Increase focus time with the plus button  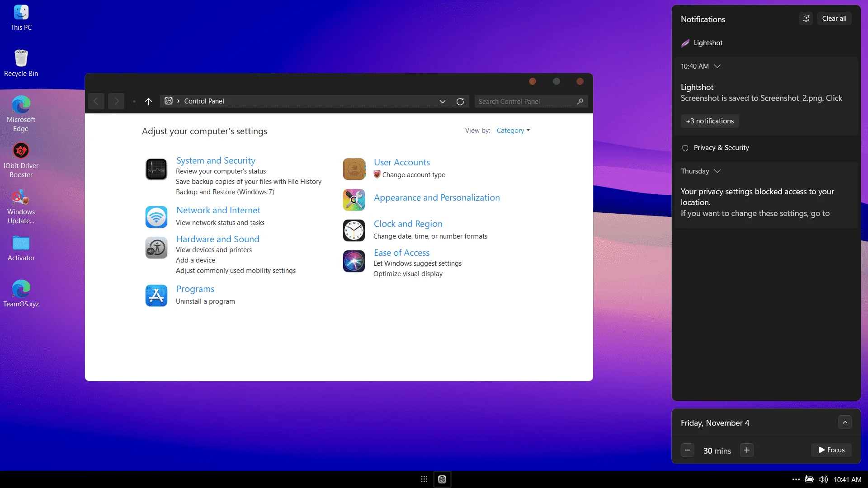coord(747,450)
